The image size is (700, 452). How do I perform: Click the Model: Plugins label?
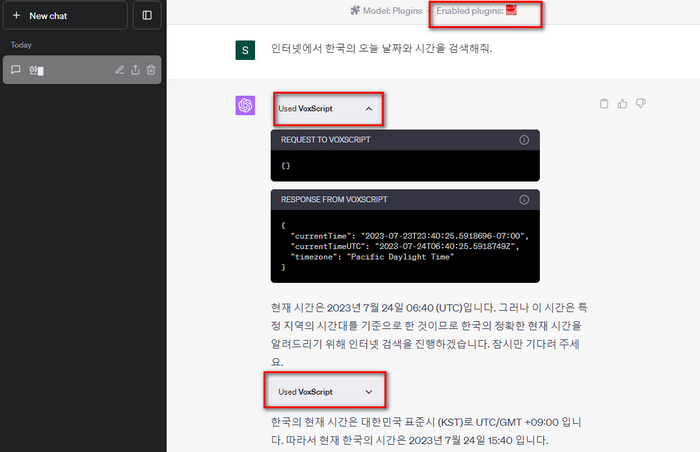386,10
